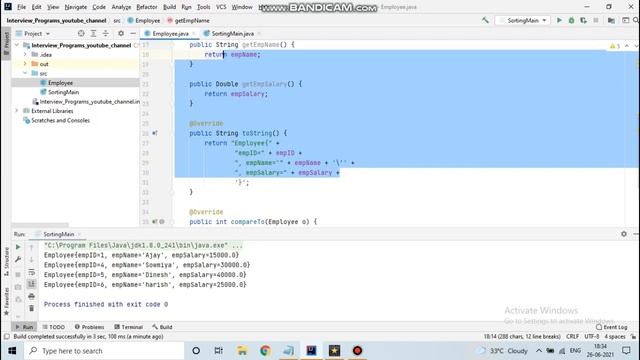Image resolution: width=640 pixels, height=360 pixels.
Task: Open Favorites side tool window
Action: point(6,301)
